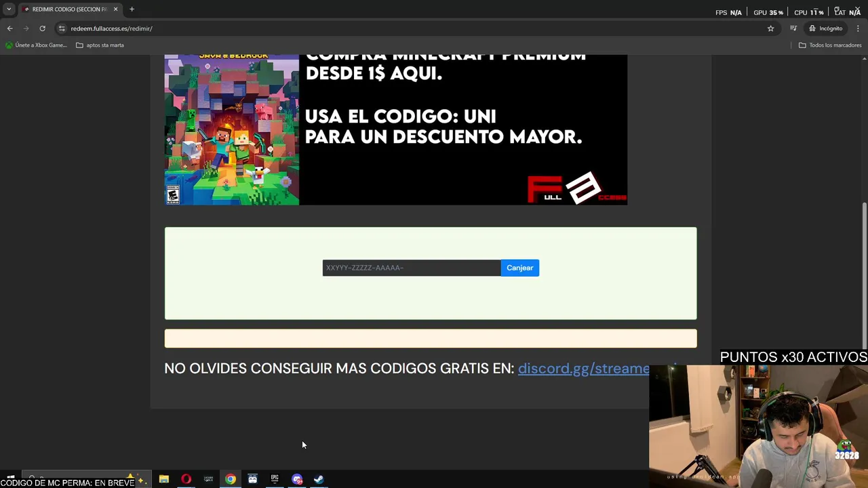The height and width of the screenshot is (488, 868).
Task: Click the FPS N/A overlay reading
Action: tap(729, 12)
